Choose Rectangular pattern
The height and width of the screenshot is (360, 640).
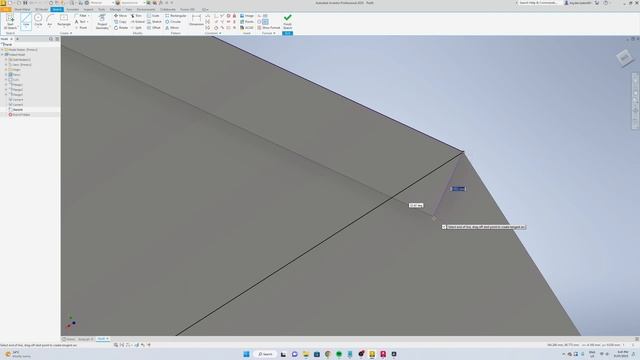pos(176,16)
